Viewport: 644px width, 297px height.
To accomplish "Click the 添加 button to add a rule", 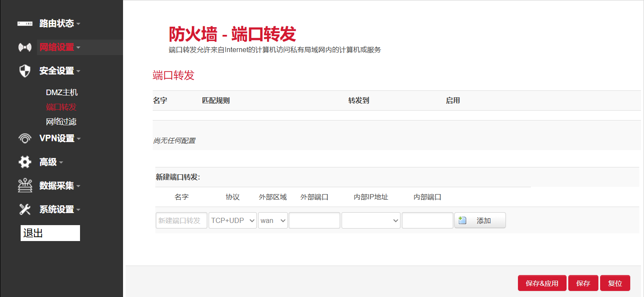I will coord(480,220).
